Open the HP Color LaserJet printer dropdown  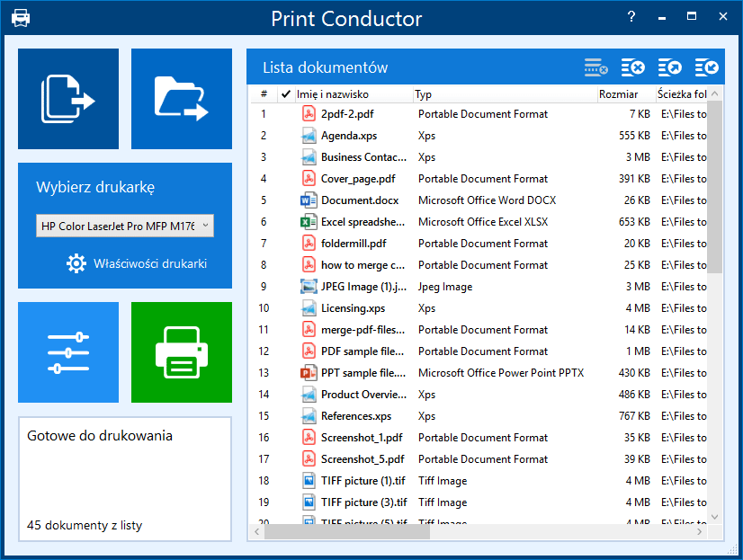coord(125,226)
